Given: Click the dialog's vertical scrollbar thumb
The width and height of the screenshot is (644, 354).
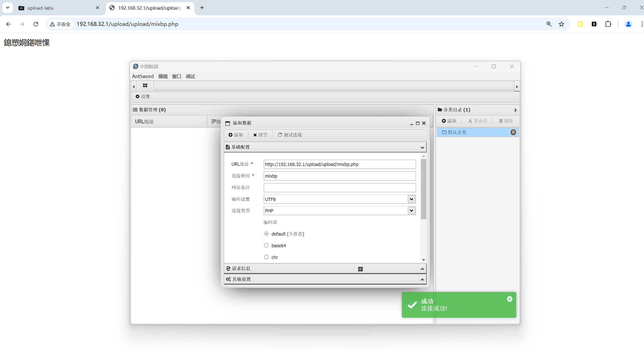Looking at the screenshot, I should click(423, 189).
